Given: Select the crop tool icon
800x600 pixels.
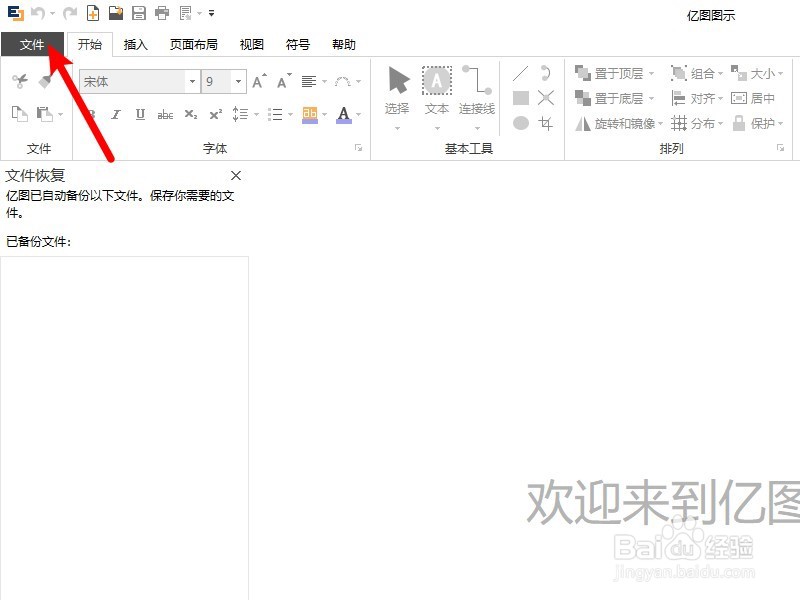Looking at the screenshot, I should pyautogui.click(x=545, y=123).
